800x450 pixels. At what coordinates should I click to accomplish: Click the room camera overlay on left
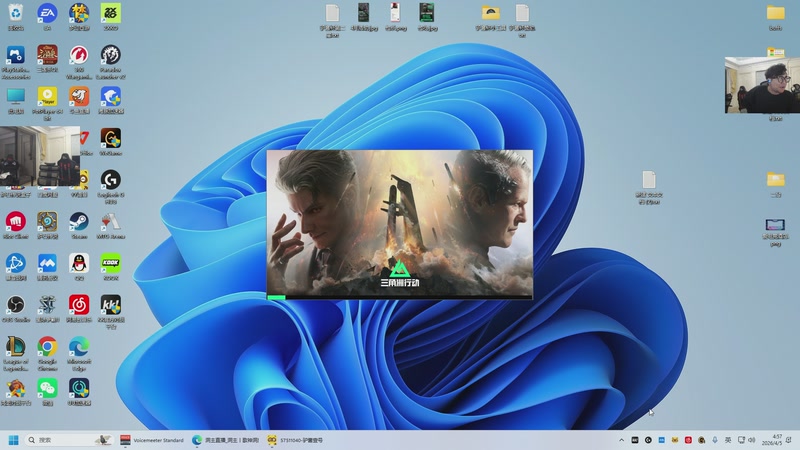(x=40, y=156)
